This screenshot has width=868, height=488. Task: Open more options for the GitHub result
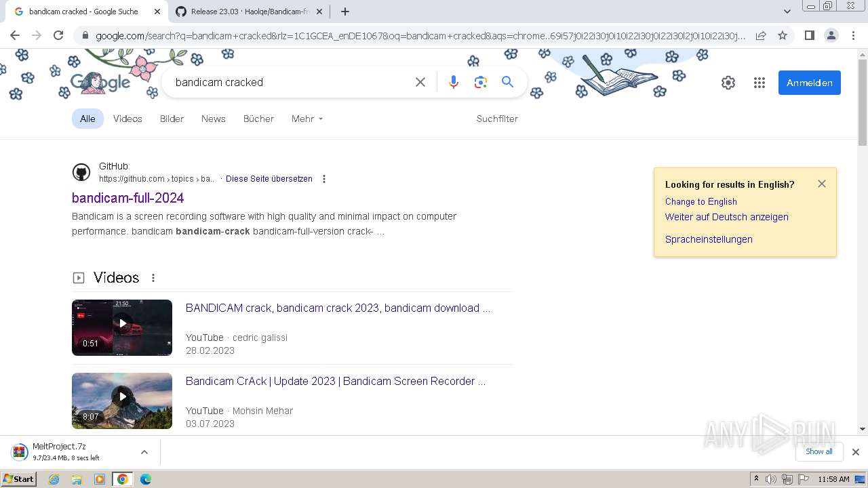tap(324, 179)
